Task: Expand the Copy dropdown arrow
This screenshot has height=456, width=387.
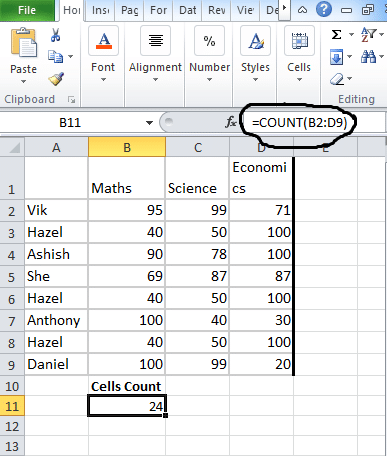Action: (x=71, y=56)
